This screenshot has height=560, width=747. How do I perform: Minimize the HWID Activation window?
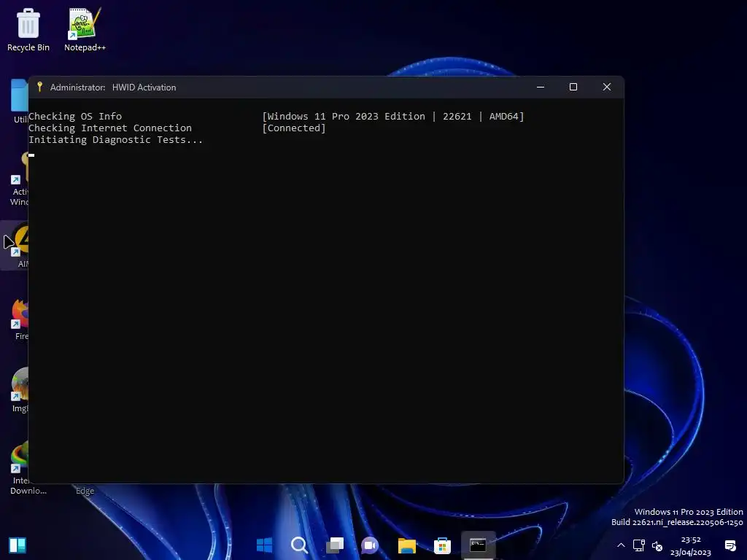pyautogui.click(x=541, y=87)
